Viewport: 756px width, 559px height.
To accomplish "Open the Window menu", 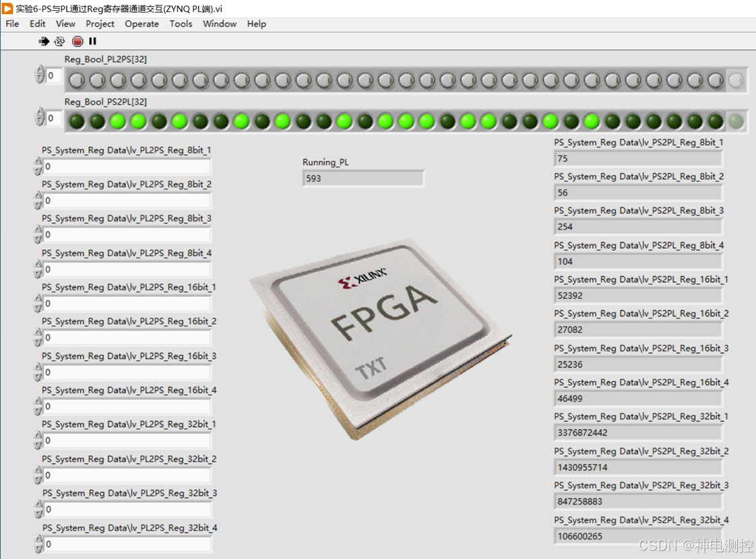I will (x=220, y=24).
